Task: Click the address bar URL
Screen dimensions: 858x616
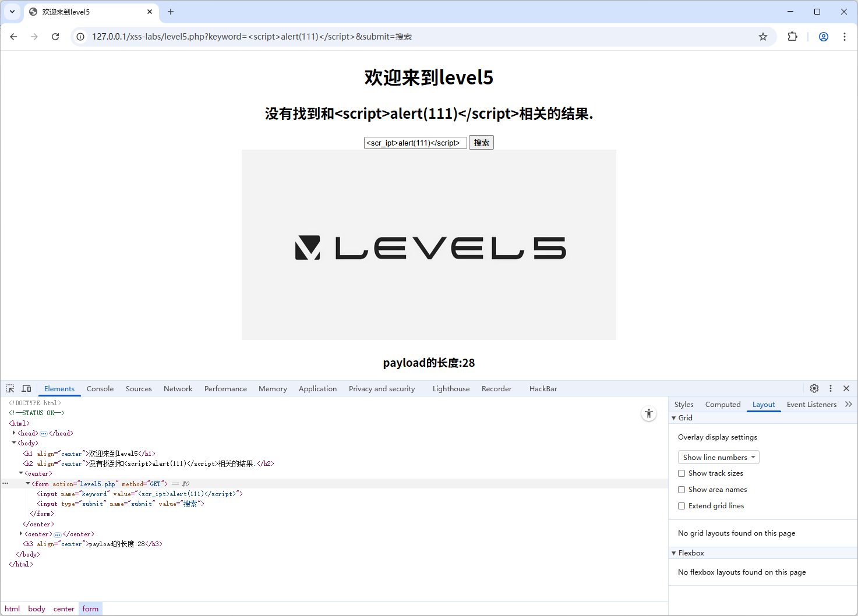Action: click(252, 37)
